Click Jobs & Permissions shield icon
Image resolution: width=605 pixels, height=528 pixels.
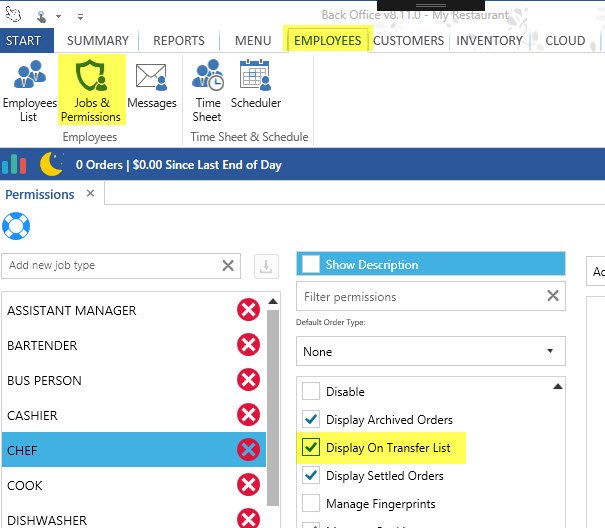tap(91, 78)
